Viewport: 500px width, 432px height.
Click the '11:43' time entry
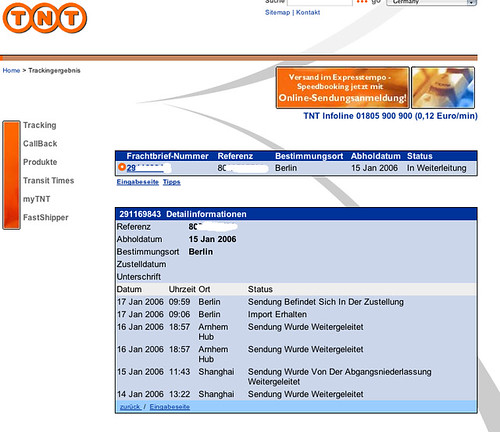(179, 372)
